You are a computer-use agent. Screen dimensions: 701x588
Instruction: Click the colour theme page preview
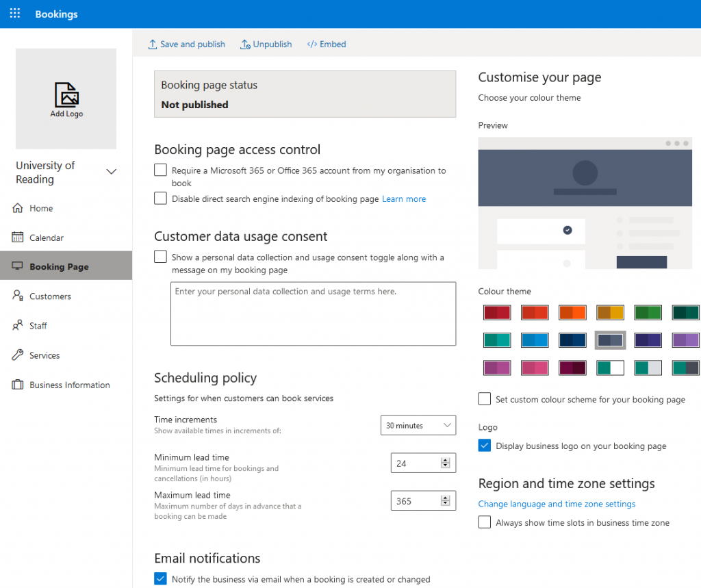[x=585, y=203]
